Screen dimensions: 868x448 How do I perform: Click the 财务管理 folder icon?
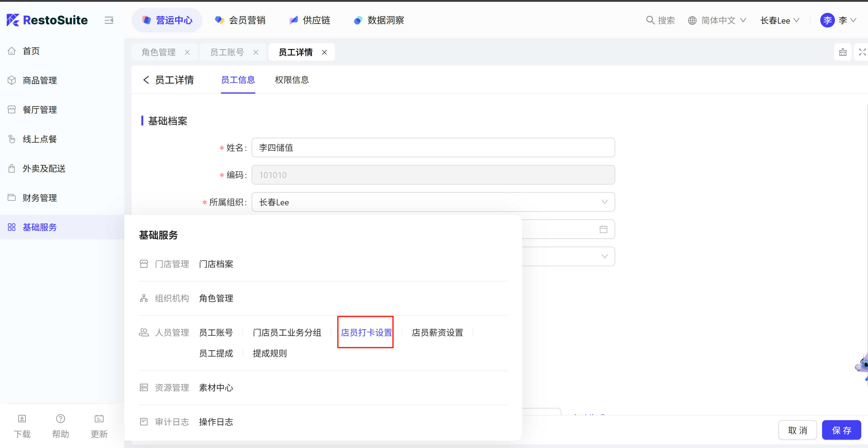click(x=12, y=197)
